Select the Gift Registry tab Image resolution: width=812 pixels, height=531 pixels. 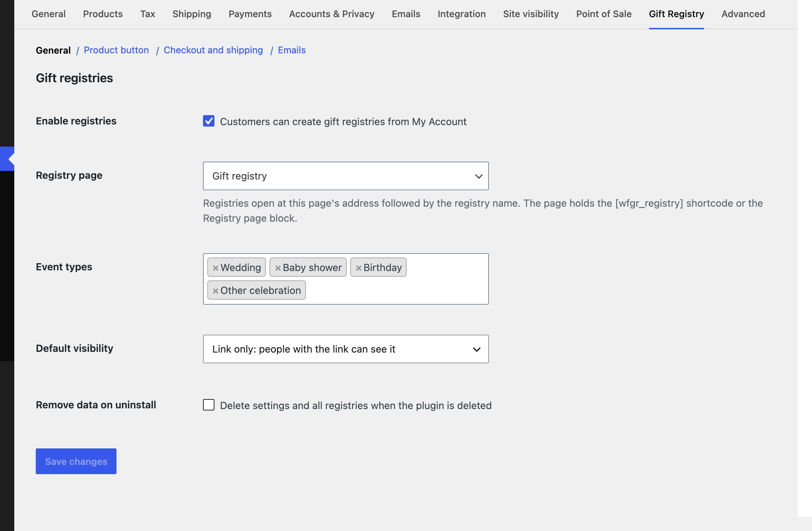[677, 14]
